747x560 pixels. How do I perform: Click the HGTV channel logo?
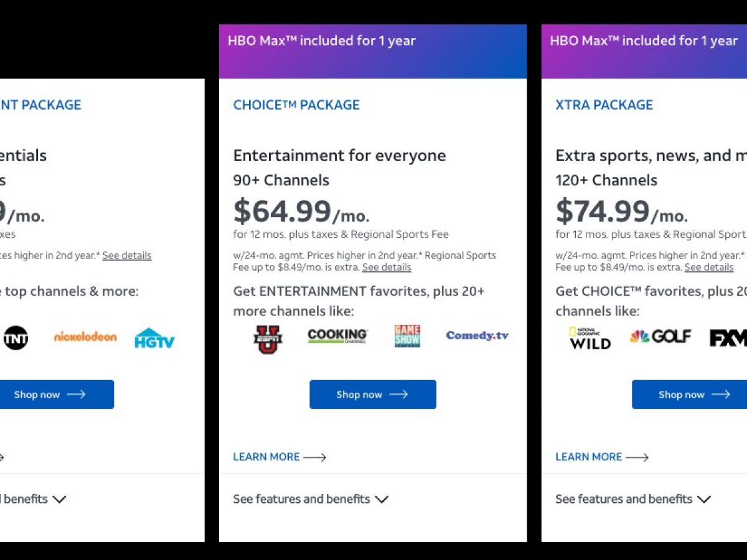pyautogui.click(x=154, y=338)
